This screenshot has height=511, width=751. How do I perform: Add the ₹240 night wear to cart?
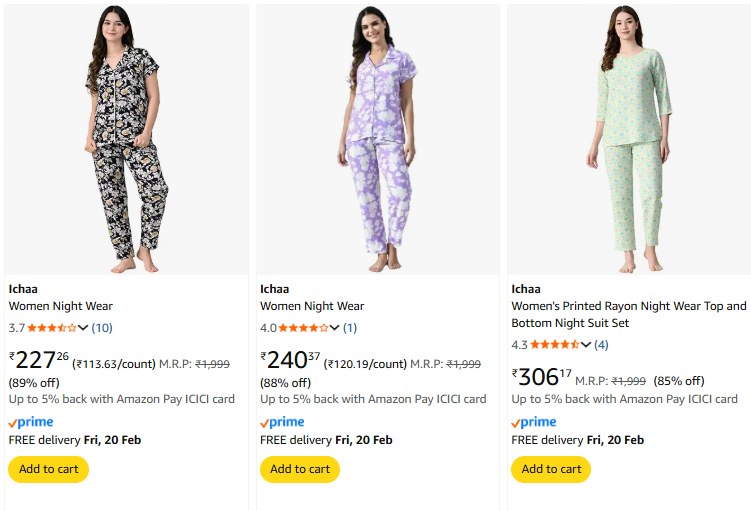(300, 469)
